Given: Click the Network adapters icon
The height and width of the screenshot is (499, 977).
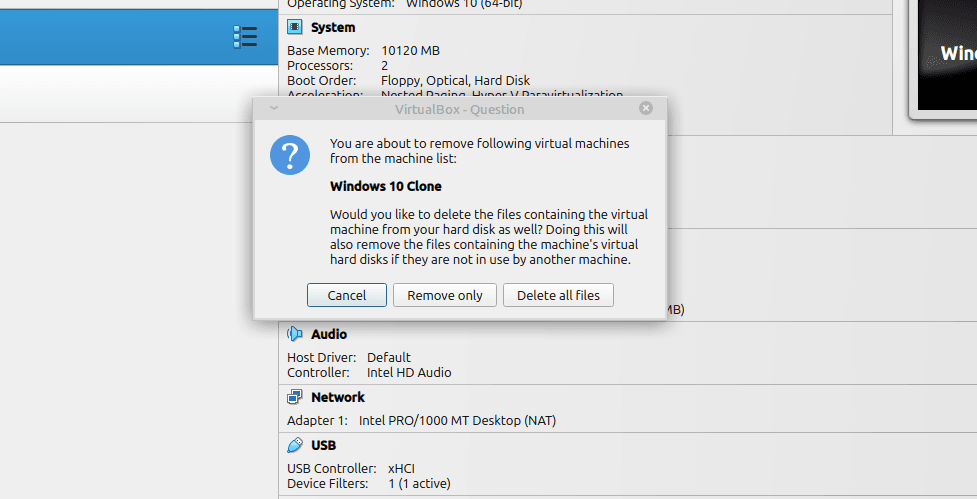Looking at the screenshot, I should click(294, 397).
